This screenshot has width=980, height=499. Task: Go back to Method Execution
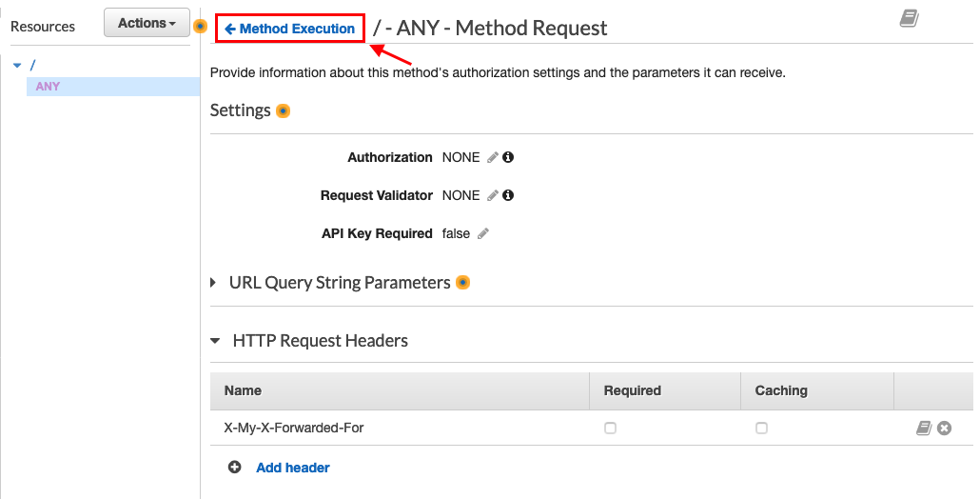pos(290,29)
